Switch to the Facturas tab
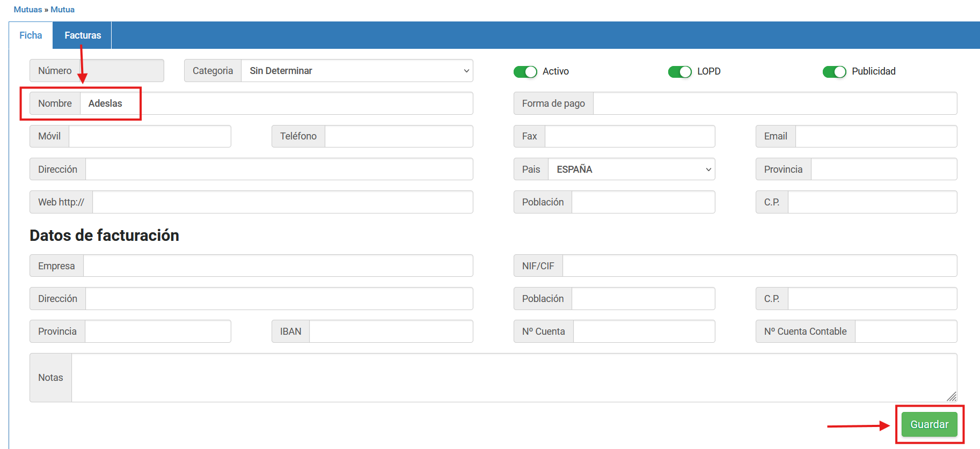The height and width of the screenshot is (449, 980). (83, 35)
